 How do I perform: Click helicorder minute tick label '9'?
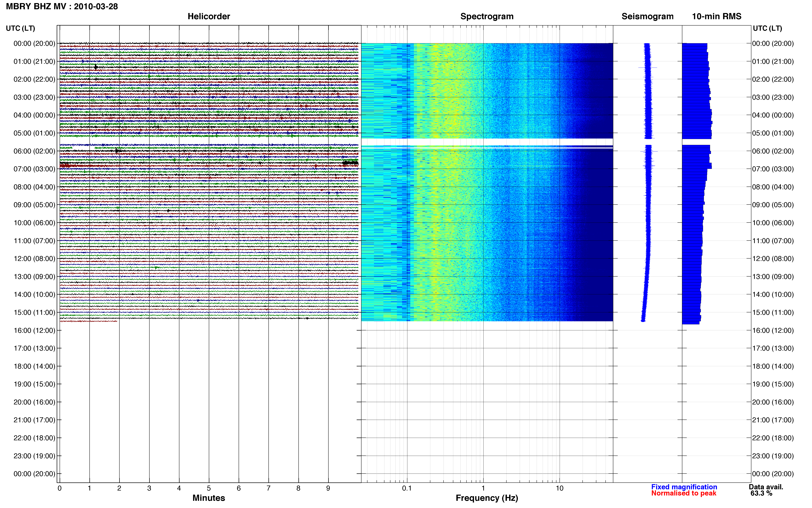(x=328, y=488)
